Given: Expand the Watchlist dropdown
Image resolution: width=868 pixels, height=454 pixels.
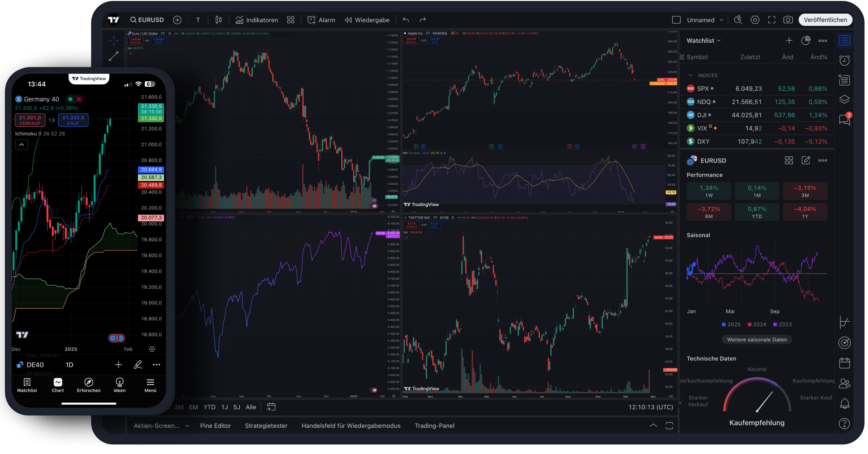Looking at the screenshot, I should coord(703,40).
